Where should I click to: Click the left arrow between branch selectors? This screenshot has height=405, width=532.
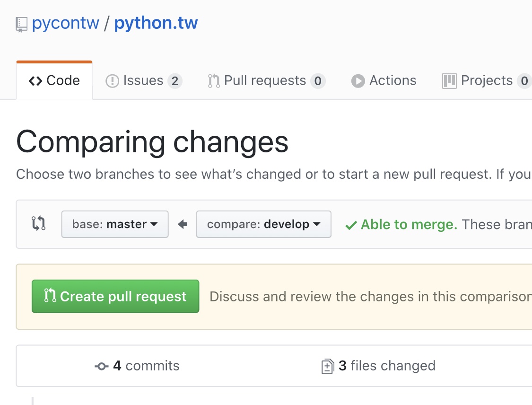pyautogui.click(x=183, y=224)
